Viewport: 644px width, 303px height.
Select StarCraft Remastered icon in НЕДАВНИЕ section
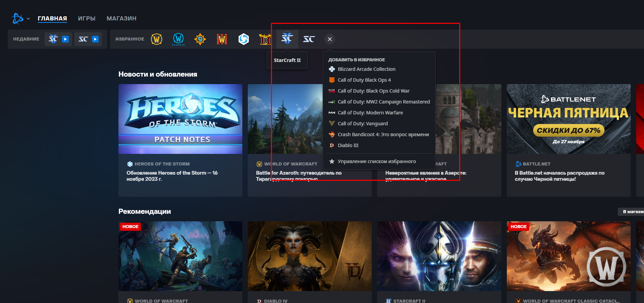click(x=83, y=39)
